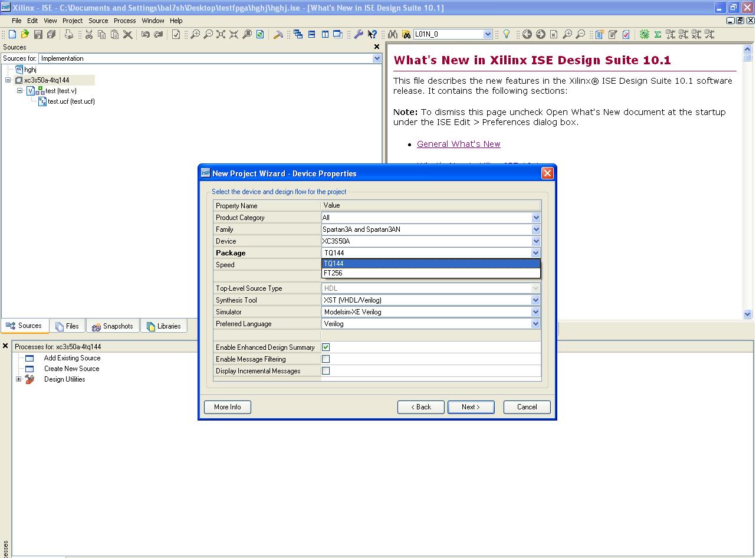The image size is (756, 558).
Task: Click the More Info button
Action: tap(227, 407)
